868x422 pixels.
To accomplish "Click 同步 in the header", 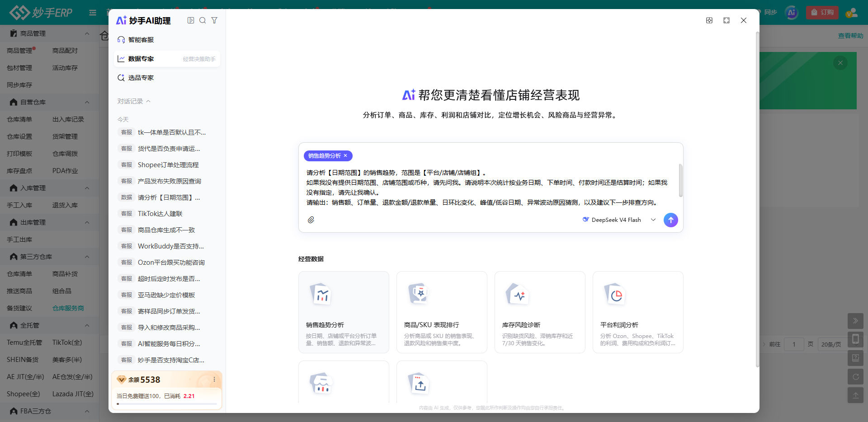I will pyautogui.click(x=771, y=13).
